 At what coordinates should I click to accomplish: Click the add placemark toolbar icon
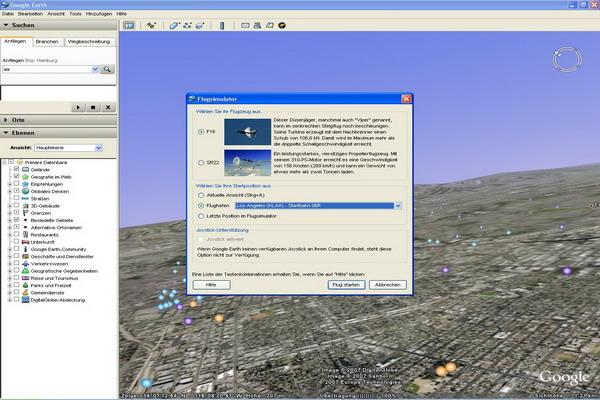(x=151, y=26)
